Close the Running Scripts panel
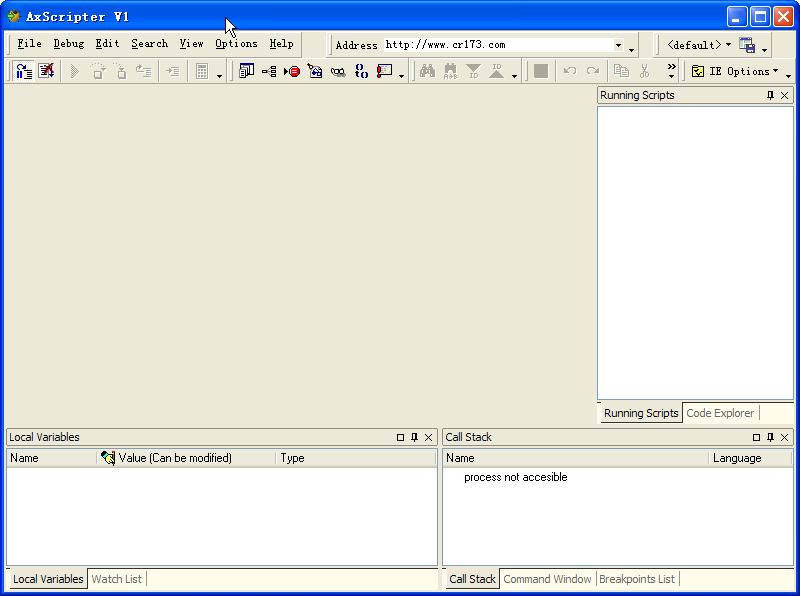Viewport: 800px width, 596px height. pyautogui.click(x=785, y=96)
